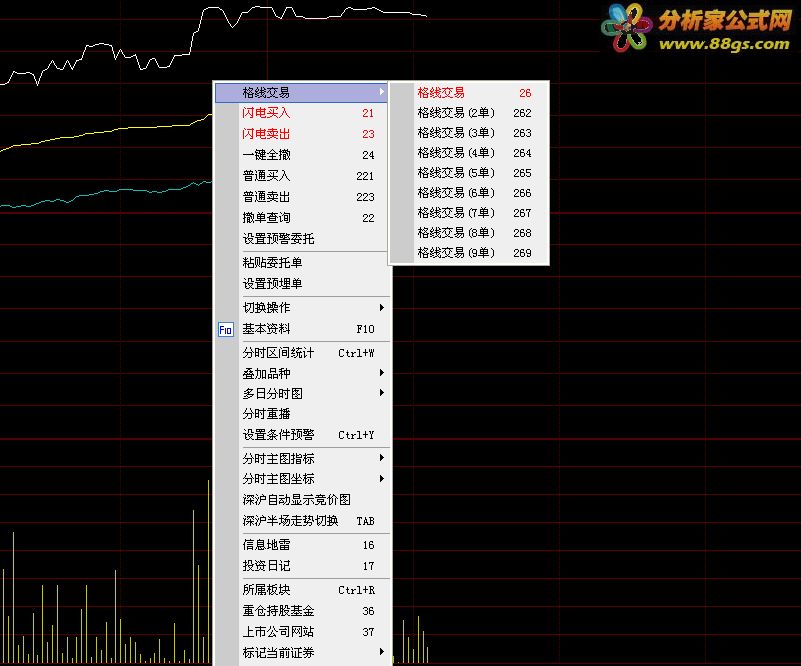Expand the 切换操作 submenu arrow

pyautogui.click(x=382, y=307)
